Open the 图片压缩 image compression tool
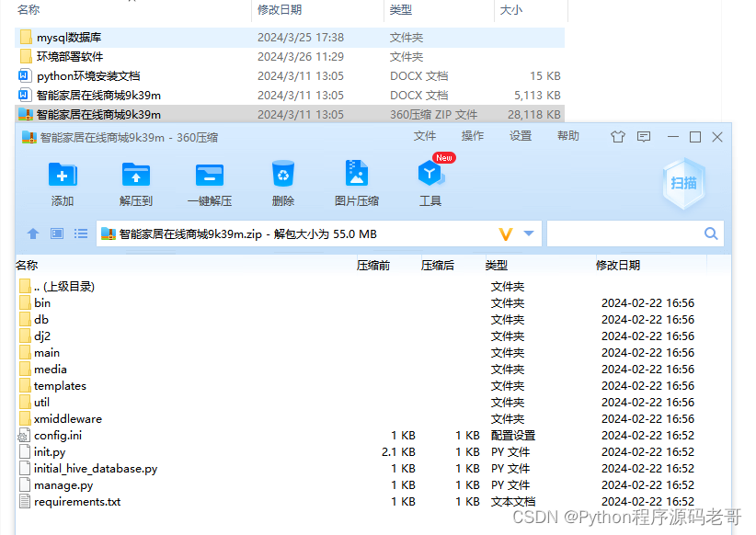756x535 pixels. (x=357, y=174)
